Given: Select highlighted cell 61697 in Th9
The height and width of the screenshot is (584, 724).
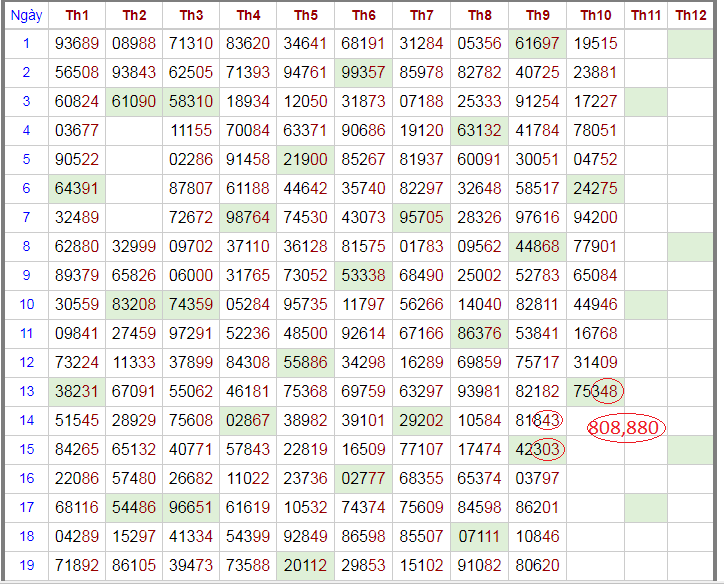Looking at the screenshot, I should (537, 44).
